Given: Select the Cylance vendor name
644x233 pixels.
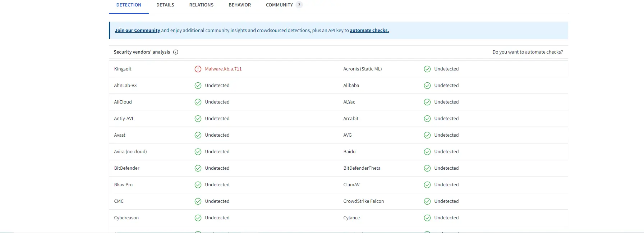Looking at the screenshot, I should 351,218.
